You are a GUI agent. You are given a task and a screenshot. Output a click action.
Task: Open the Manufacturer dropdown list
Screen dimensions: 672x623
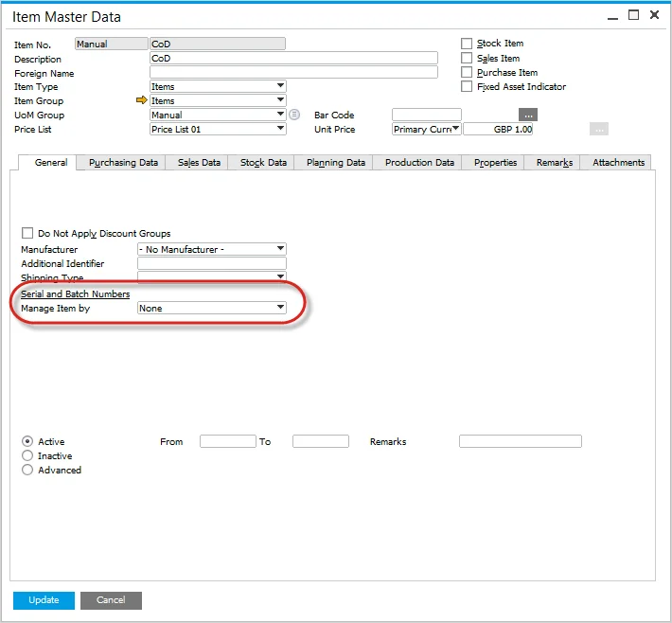coord(280,250)
